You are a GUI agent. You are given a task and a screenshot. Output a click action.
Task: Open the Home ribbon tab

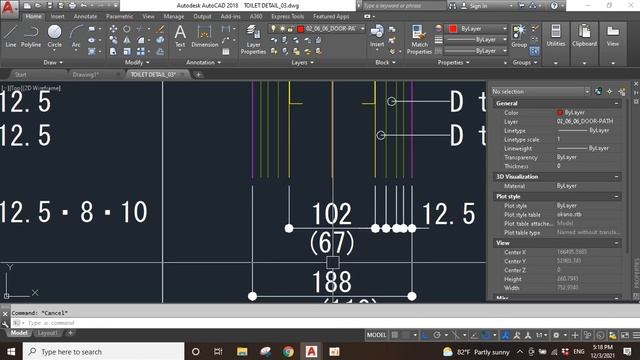[x=33, y=16]
